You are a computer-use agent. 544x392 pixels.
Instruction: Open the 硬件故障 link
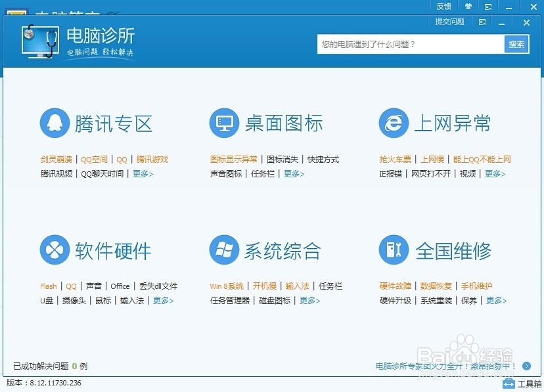tap(395, 286)
